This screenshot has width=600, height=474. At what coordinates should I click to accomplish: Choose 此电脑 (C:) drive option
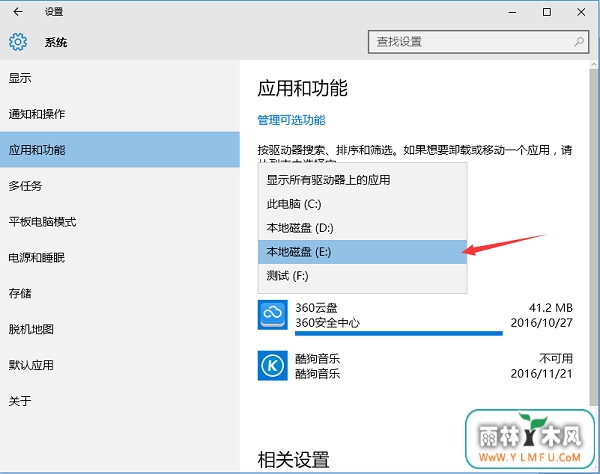[362, 204]
